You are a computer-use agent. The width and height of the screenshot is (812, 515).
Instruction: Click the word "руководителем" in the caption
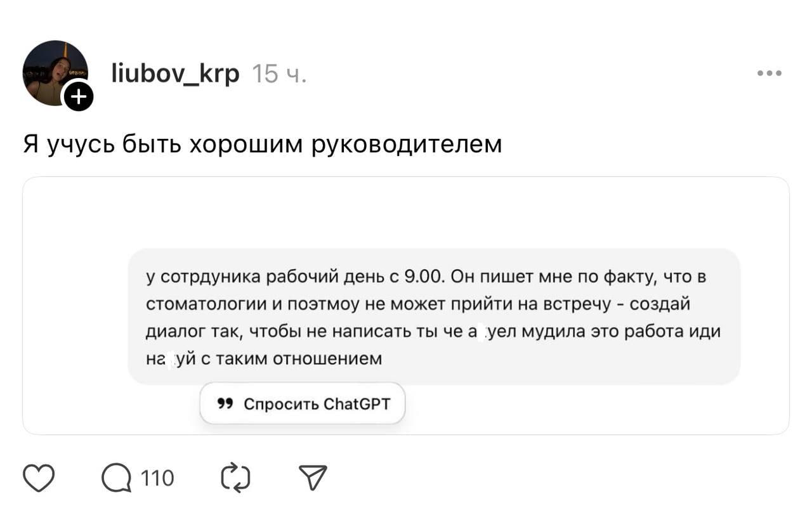(x=406, y=145)
